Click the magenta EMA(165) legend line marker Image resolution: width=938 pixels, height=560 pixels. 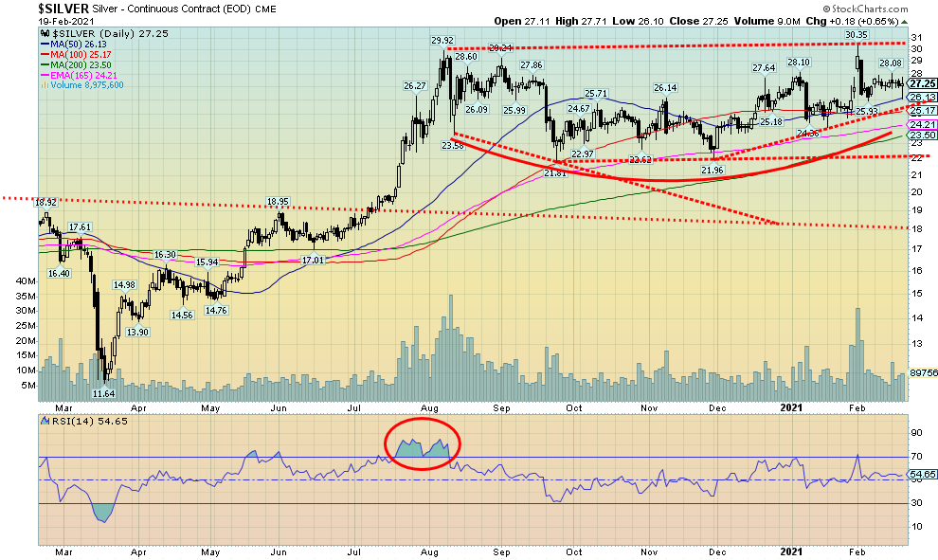(44, 75)
